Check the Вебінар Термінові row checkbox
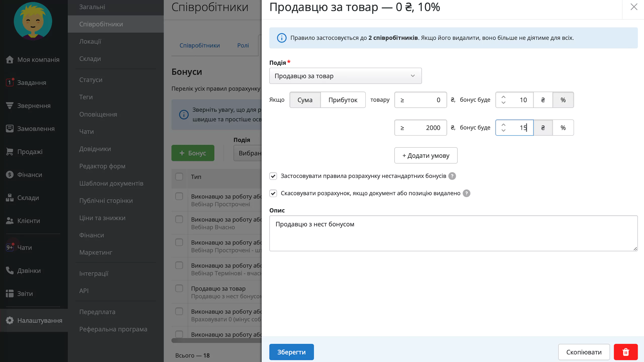Viewport: 644px width, 362px height. pos(179,265)
